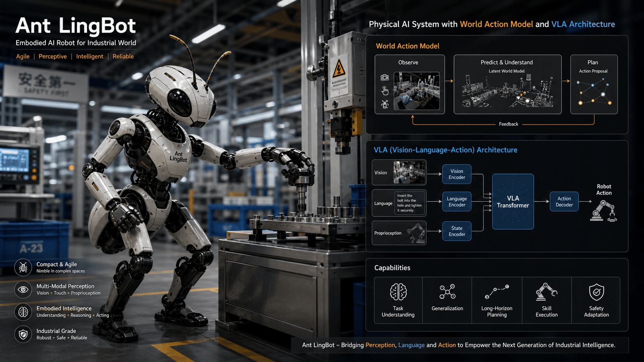Click "Robust • Safe • Reliable" caption
The image size is (644, 362).
click(x=62, y=338)
